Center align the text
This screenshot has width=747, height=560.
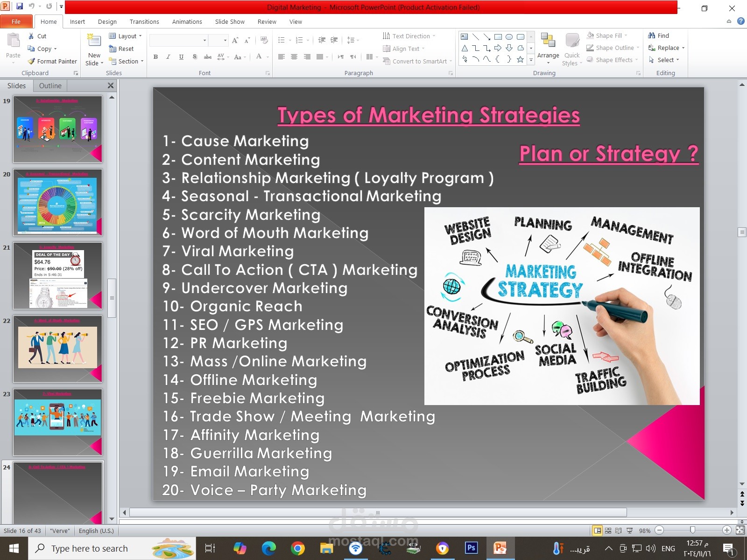pyautogui.click(x=294, y=57)
